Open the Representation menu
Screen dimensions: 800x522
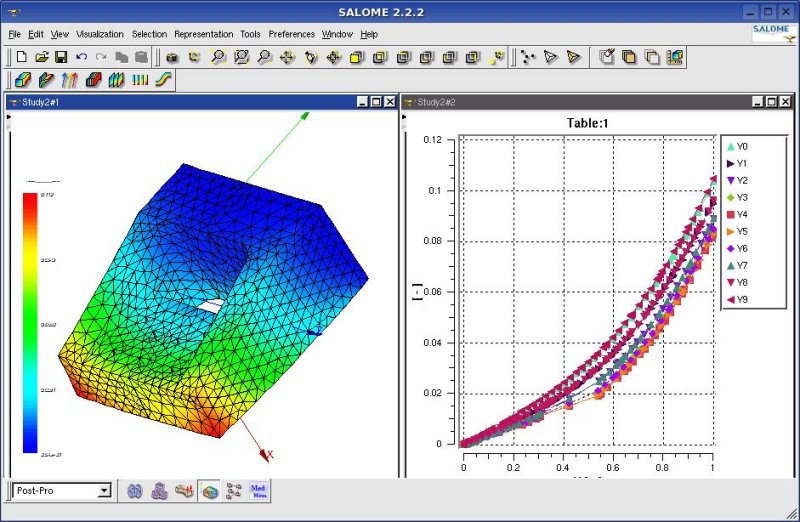click(x=204, y=34)
